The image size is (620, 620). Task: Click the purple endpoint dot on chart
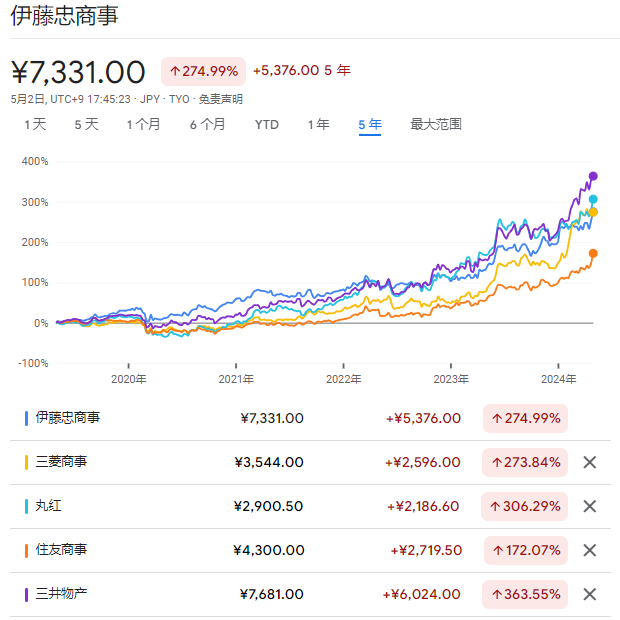[593, 176]
